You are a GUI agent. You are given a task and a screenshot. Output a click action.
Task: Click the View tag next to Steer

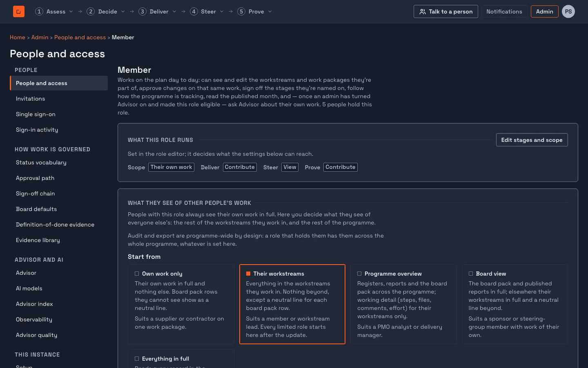290,167
